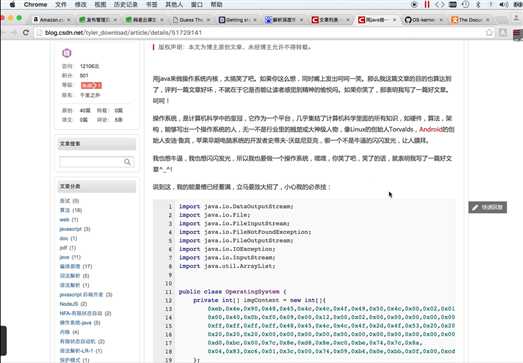
Task: Open the pdf (1) category link
Action: (68, 248)
